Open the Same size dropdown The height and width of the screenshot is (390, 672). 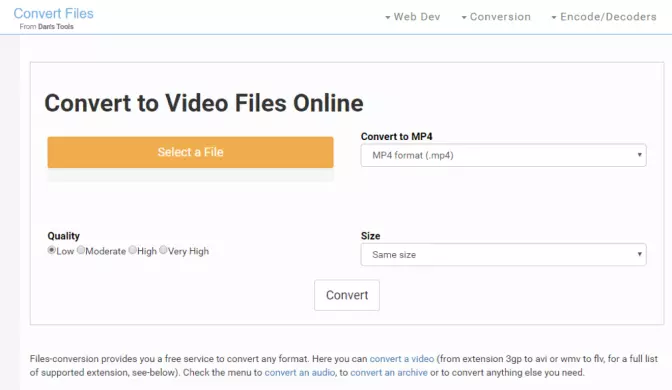pyautogui.click(x=503, y=255)
